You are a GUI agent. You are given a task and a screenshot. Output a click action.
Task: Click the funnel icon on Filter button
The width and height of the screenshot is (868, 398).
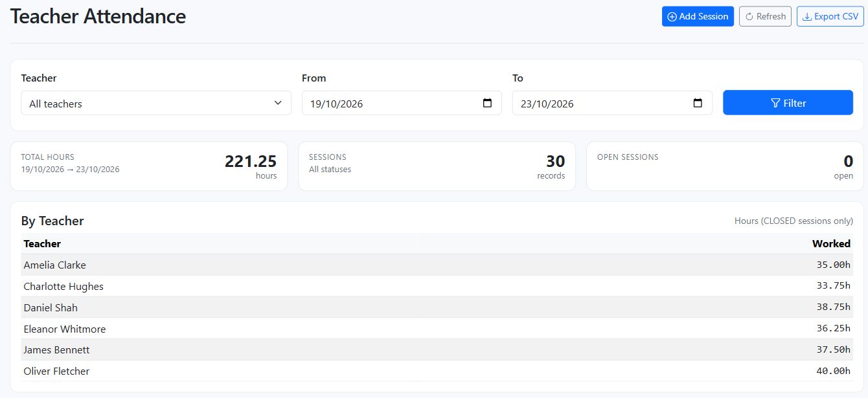775,103
